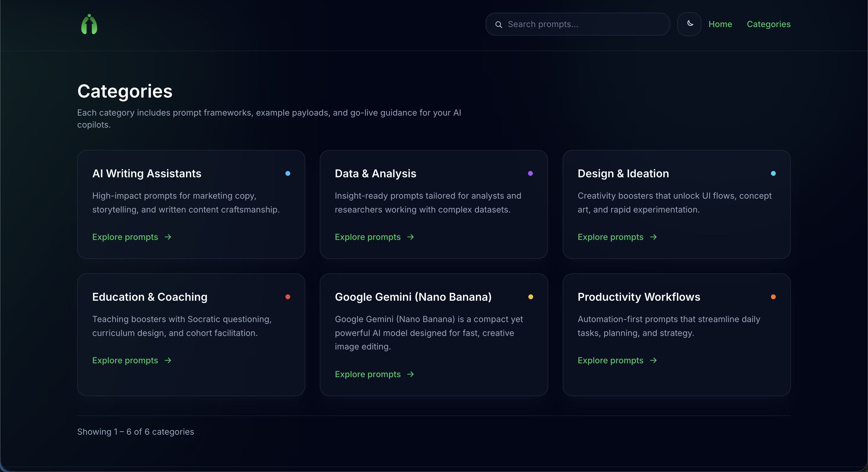
Task: Click arrow icon in AI Writing Assistants card
Action: click(168, 237)
